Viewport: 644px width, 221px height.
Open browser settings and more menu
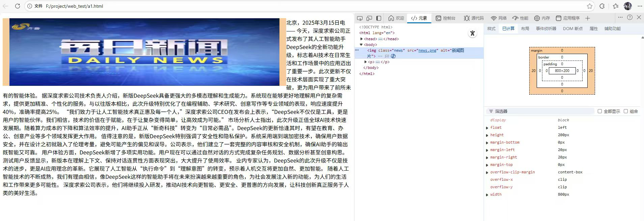pyautogui.click(x=640, y=6)
